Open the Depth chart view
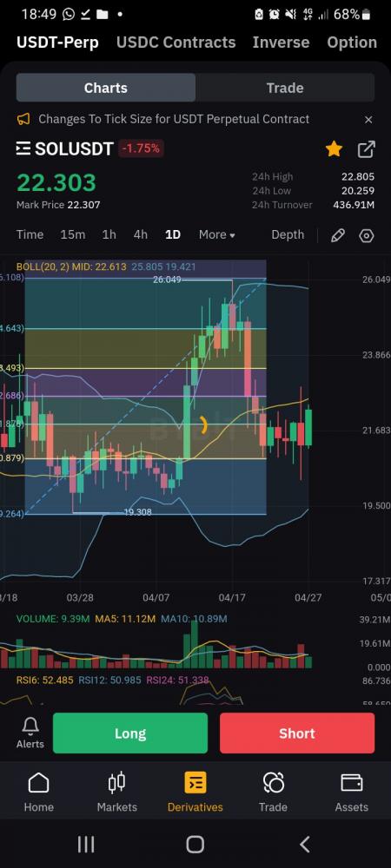The width and height of the screenshot is (391, 868). click(x=288, y=234)
